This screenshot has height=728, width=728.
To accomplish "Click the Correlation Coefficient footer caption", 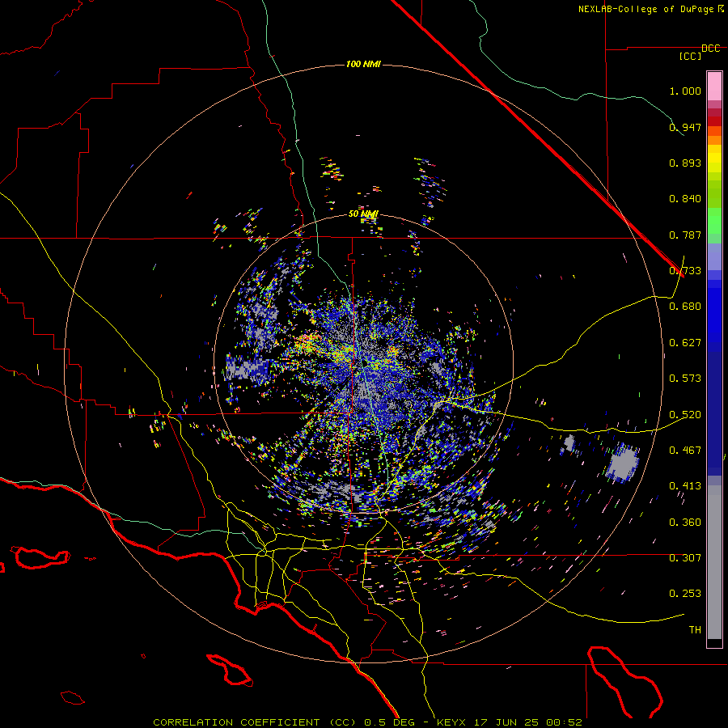I will click(x=367, y=722).
